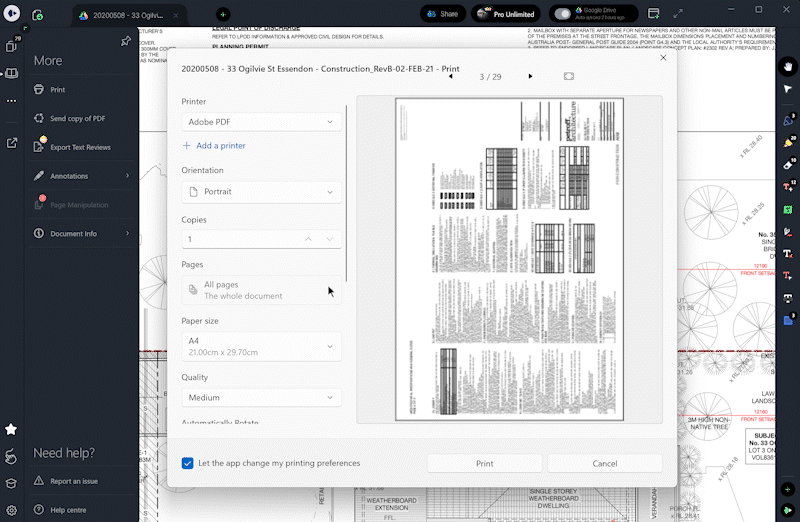800x522 pixels.
Task: Click the print preview page thumbnail
Action: pyautogui.click(x=510, y=259)
